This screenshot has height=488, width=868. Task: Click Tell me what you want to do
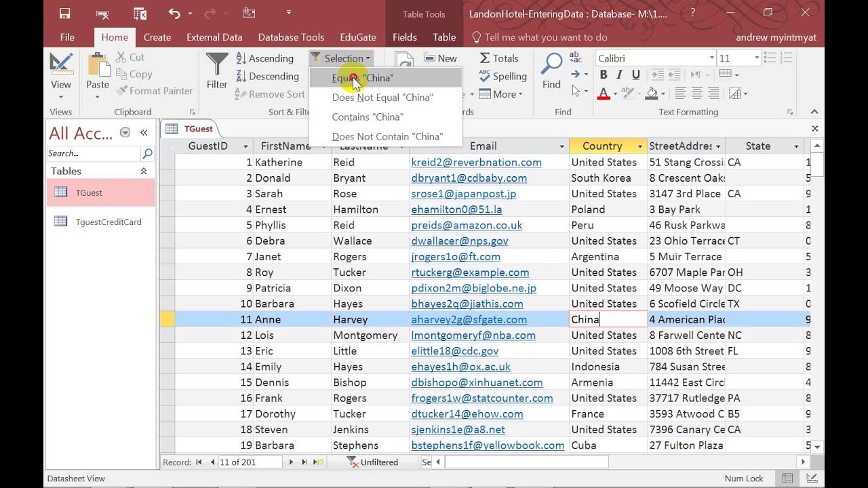pos(540,37)
